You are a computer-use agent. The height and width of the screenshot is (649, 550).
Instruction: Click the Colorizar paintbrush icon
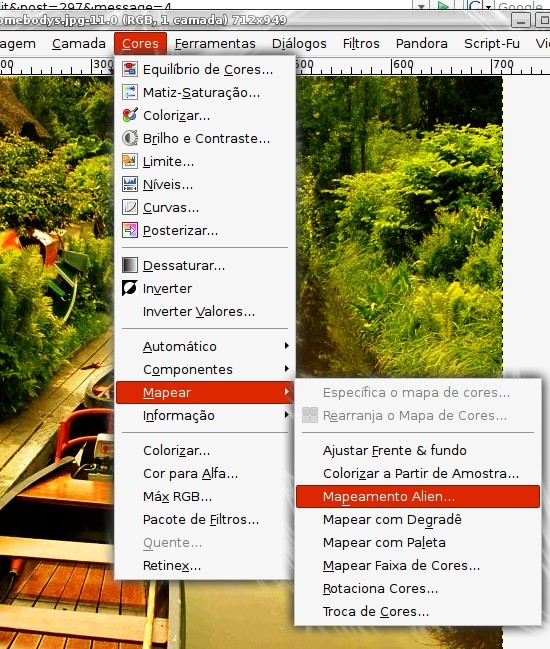(130, 115)
